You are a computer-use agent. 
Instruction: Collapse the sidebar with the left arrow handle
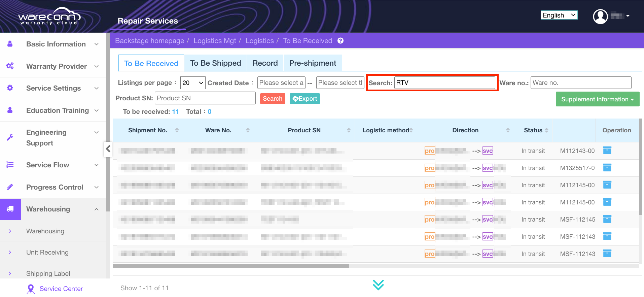point(108,148)
